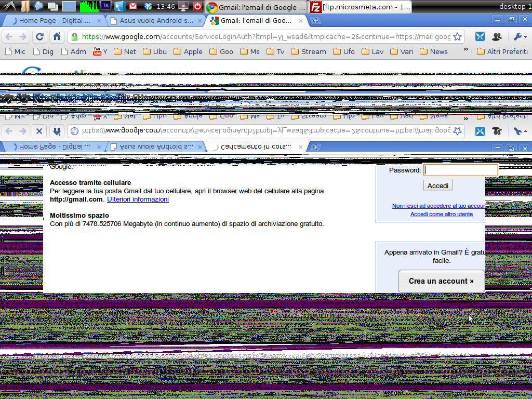This screenshot has height=399, width=532.
Task: Focus the Password input field
Action: (x=461, y=170)
